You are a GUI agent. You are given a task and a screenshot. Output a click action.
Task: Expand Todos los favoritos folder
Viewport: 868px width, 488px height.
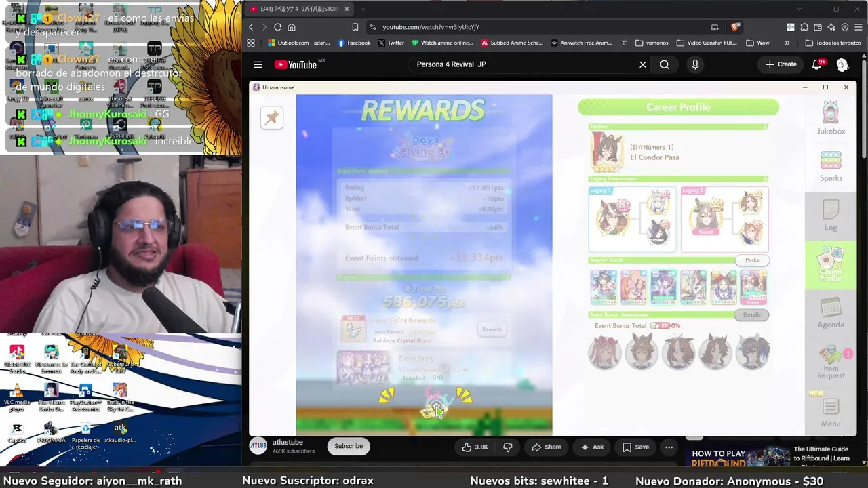point(833,43)
